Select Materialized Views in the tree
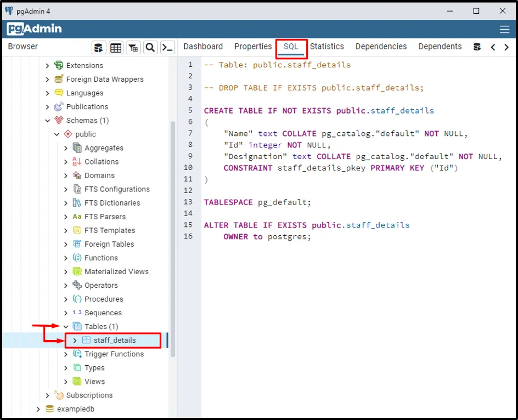Screen dimensions: 518x420 tap(116, 271)
